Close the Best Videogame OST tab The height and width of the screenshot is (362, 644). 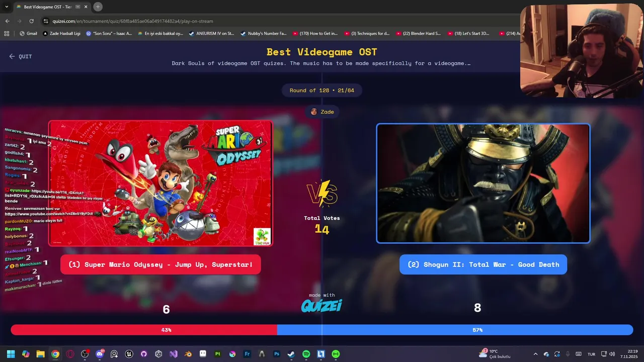point(86,7)
